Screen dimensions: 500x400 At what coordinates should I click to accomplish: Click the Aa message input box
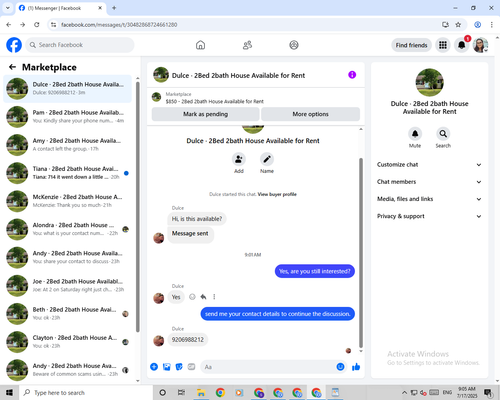(268, 367)
